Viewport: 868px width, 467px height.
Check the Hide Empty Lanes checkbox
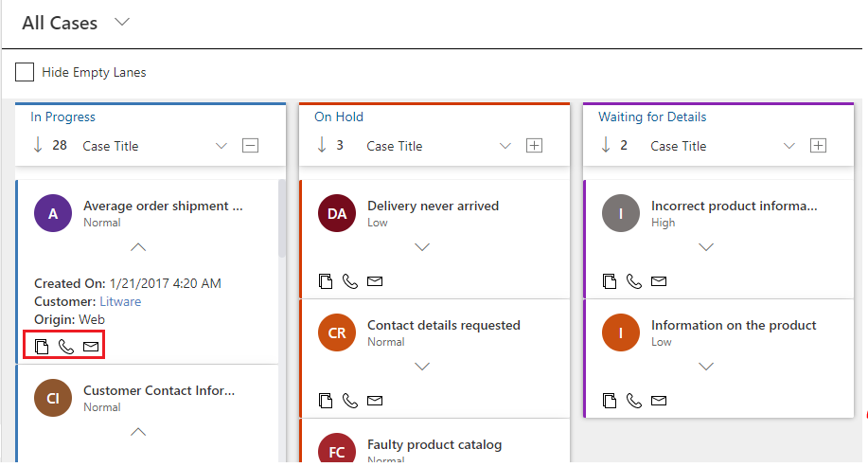(25, 72)
